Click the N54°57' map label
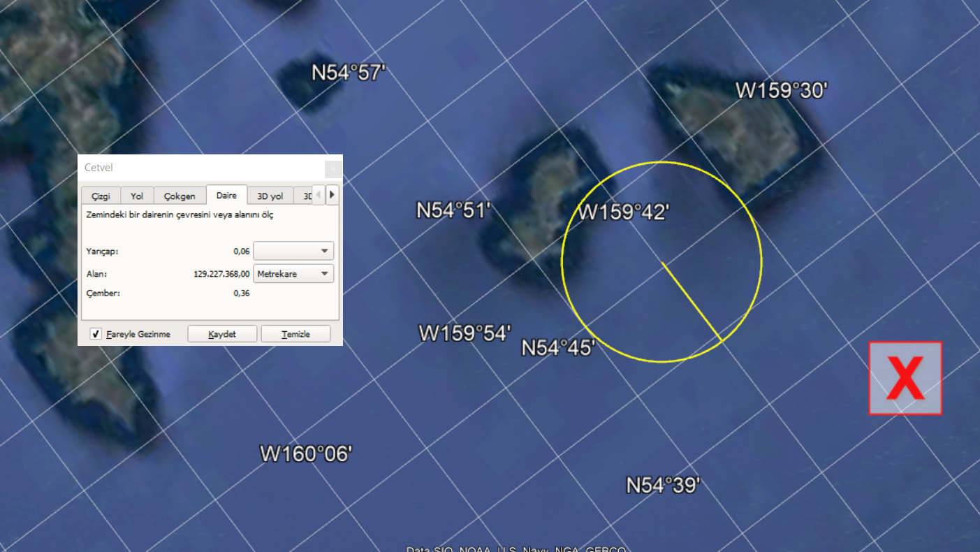The width and height of the screenshot is (980, 552). coord(349,72)
